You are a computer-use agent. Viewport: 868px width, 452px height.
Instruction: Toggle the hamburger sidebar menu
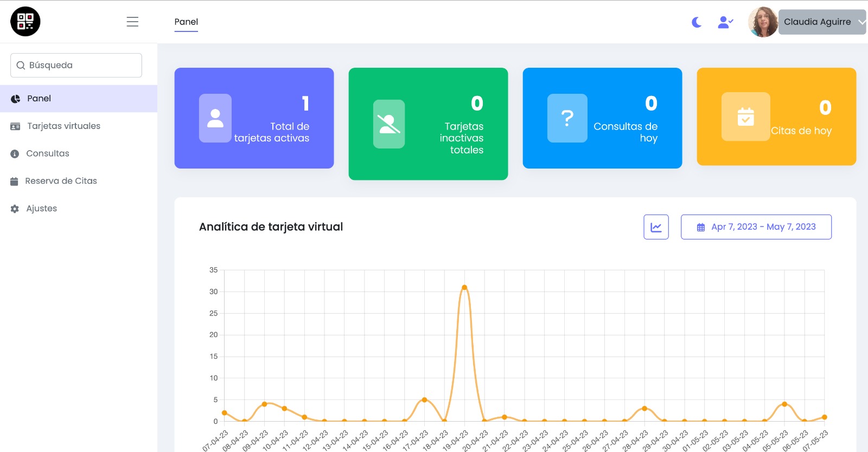click(x=132, y=22)
